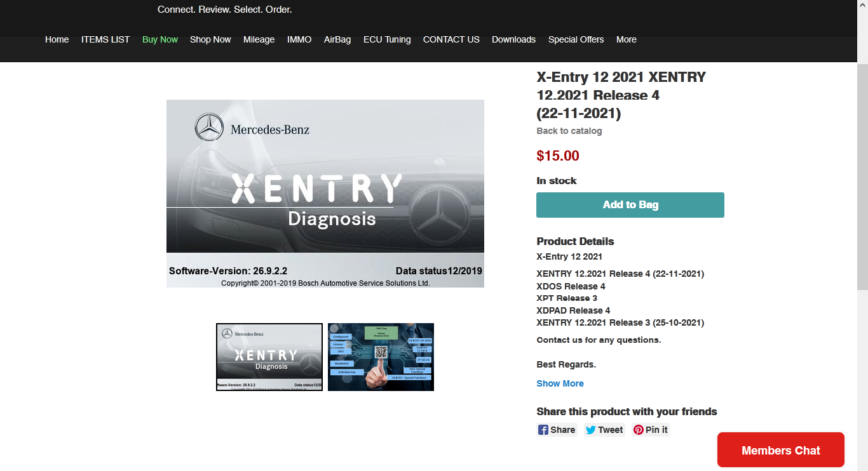Open the Members Chat button
This screenshot has height=471, width=868.
tap(780, 450)
